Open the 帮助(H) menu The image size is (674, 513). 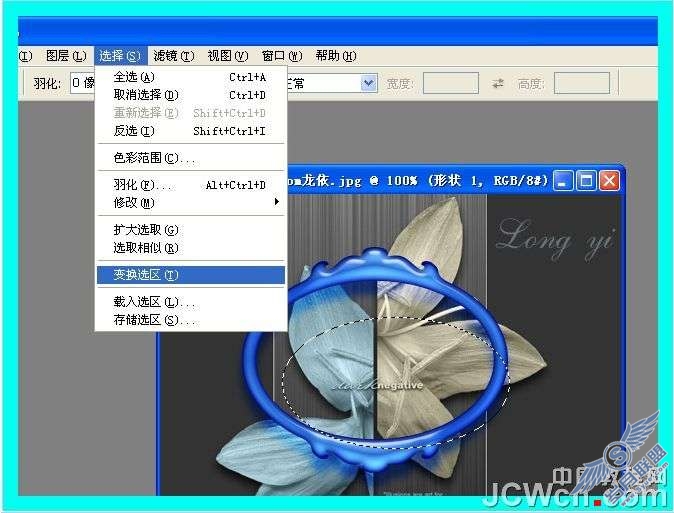pyautogui.click(x=336, y=56)
